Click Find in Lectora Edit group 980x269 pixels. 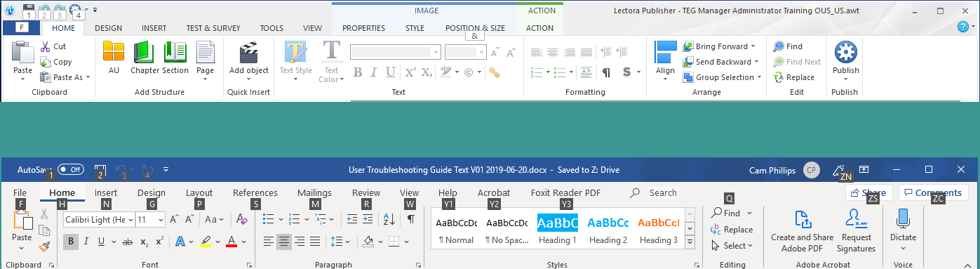point(788,46)
